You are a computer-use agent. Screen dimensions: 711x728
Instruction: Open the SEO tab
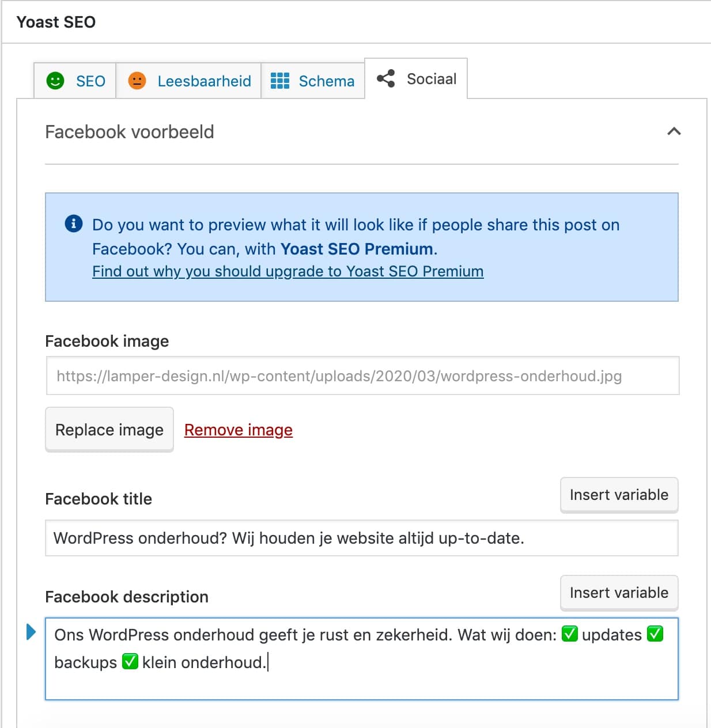(x=75, y=81)
